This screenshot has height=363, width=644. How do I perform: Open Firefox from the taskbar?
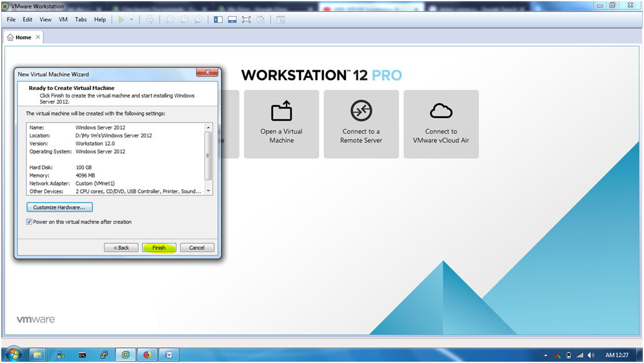pyautogui.click(x=147, y=355)
